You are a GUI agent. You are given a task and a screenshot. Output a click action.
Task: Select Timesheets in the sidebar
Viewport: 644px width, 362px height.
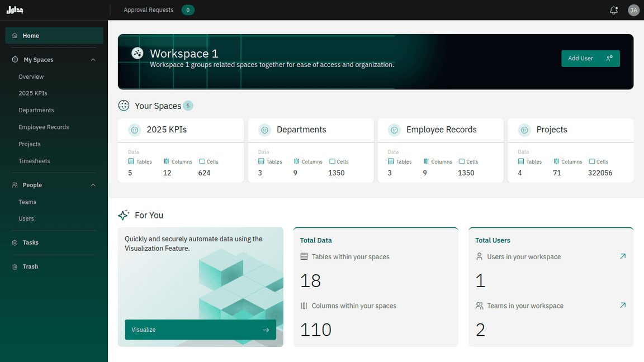tap(35, 161)
